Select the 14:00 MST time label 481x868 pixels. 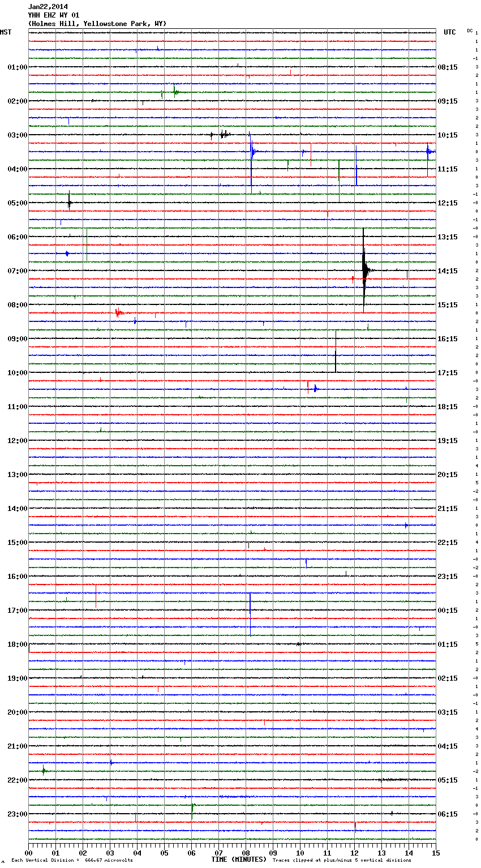(18, 509)
